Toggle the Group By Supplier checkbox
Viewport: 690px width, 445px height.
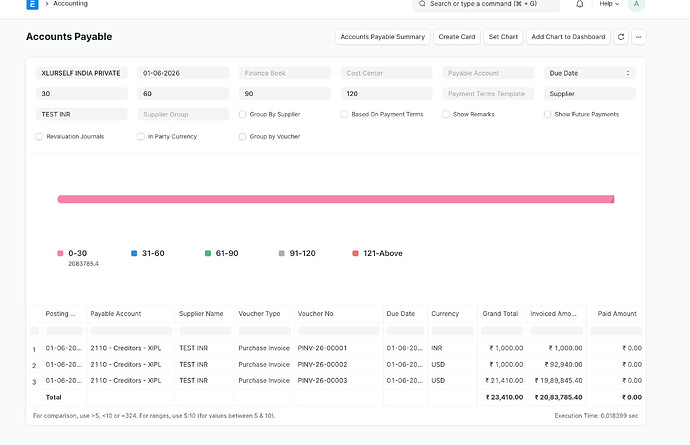pos(242,114)
